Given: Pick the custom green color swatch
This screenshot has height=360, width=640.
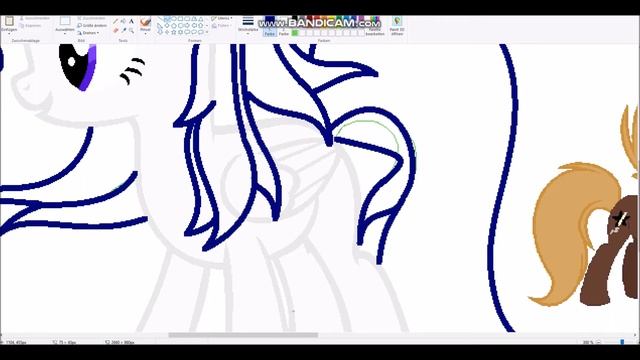Looking at the screenshot, I should click(295, 33).
